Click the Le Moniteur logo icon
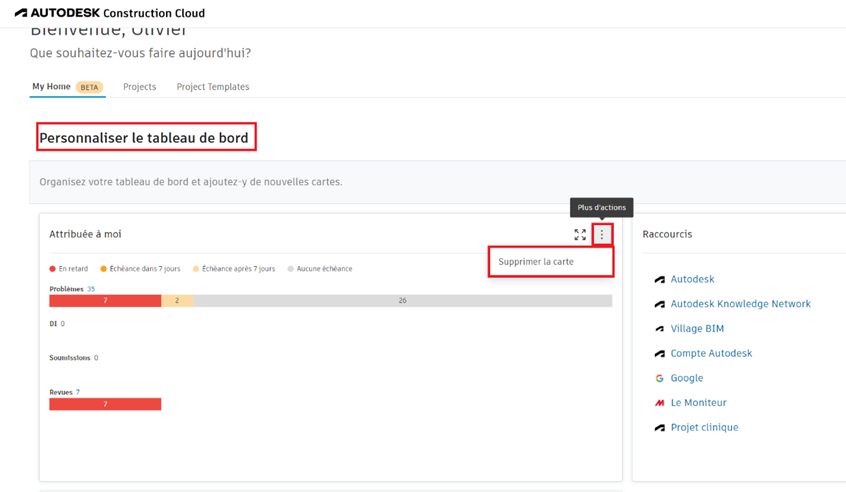Viewport: 846px width, 492px height. pyautogui.click(x=659, y=403)
